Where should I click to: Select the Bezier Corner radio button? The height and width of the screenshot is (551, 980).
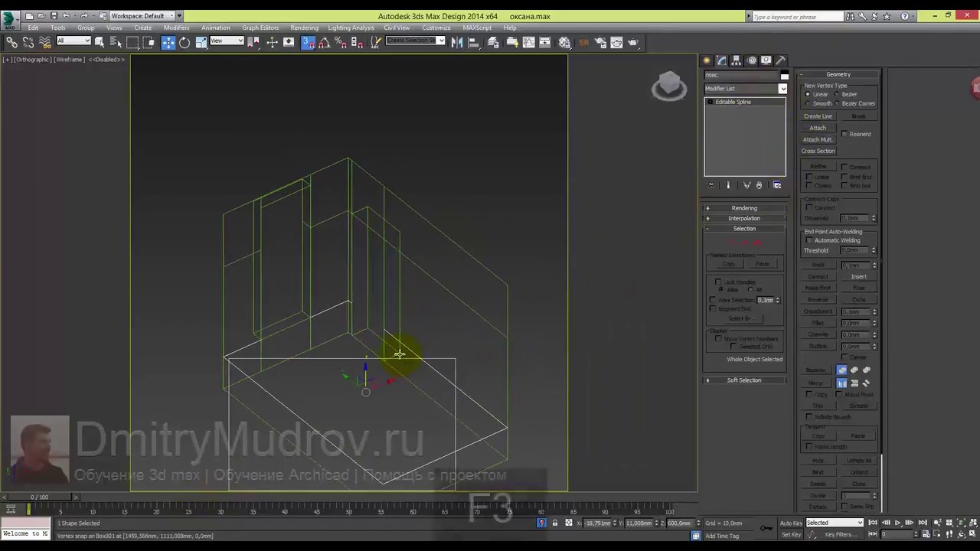point(837,103)
